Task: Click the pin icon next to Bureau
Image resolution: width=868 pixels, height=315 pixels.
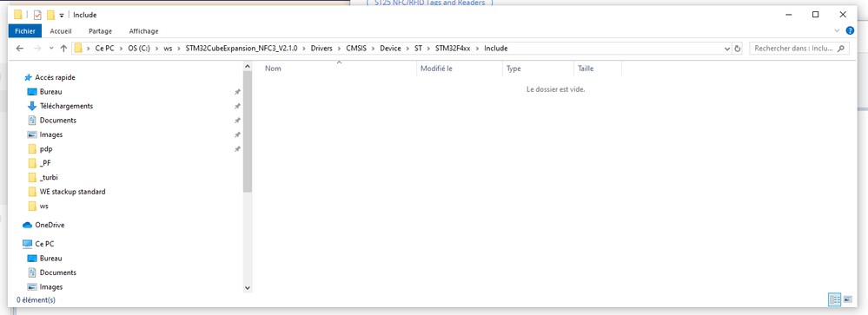Action: 237,92
